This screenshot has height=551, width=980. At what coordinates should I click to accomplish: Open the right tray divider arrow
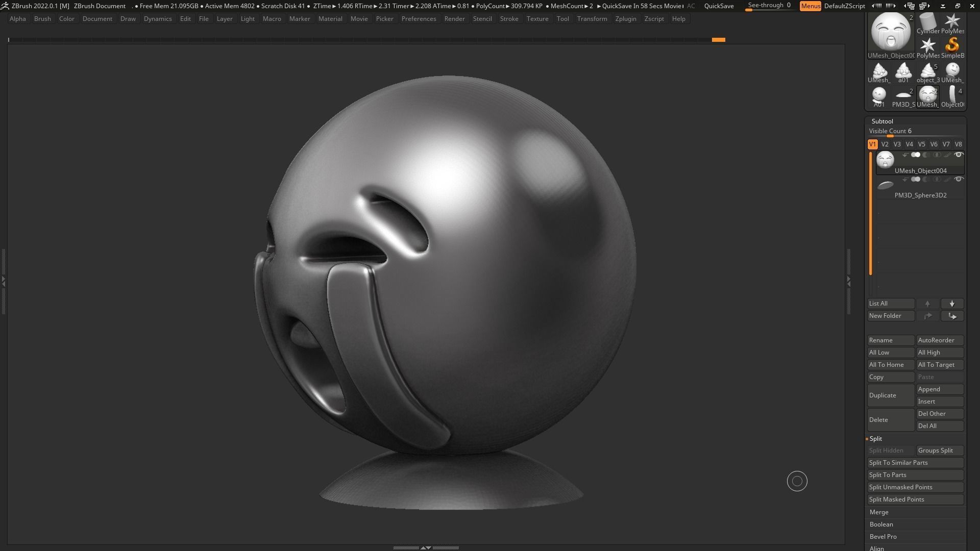click(848, 281)
